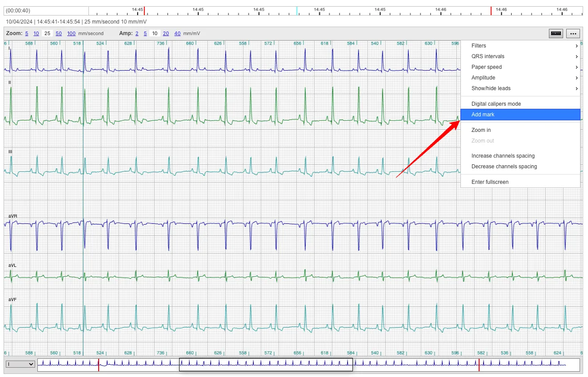
Task: Click the ruler calipers icon button
Action: [x=556, y=33]
